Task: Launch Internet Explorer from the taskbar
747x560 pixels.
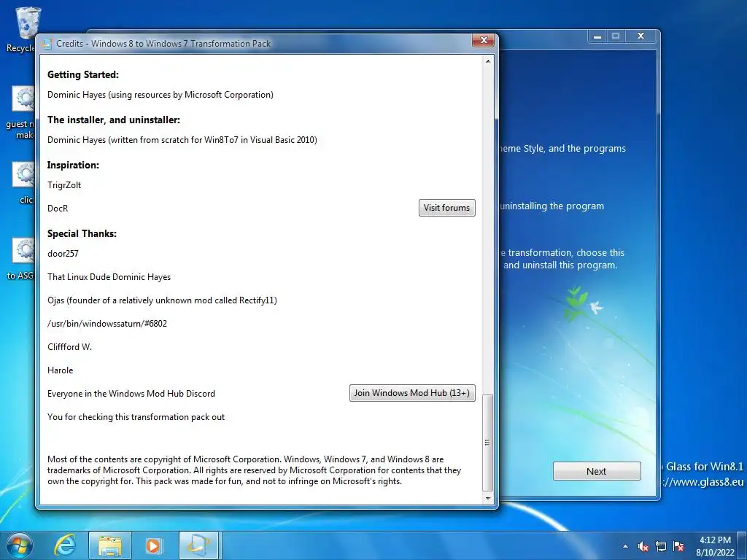Action: click(x=65, y=545)
